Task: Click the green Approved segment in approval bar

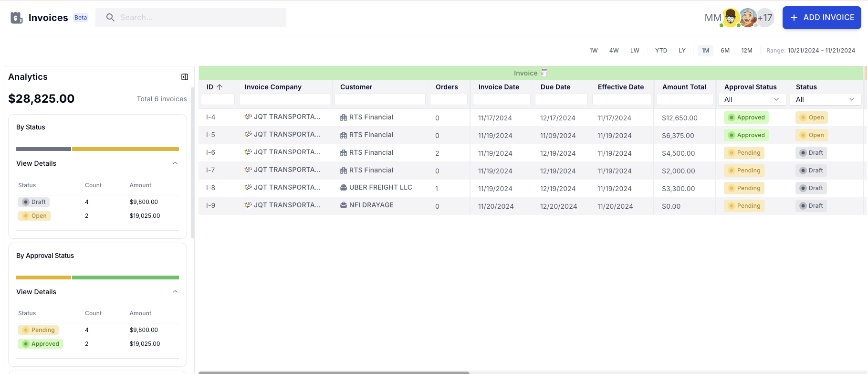Action: tap(125, 278)
